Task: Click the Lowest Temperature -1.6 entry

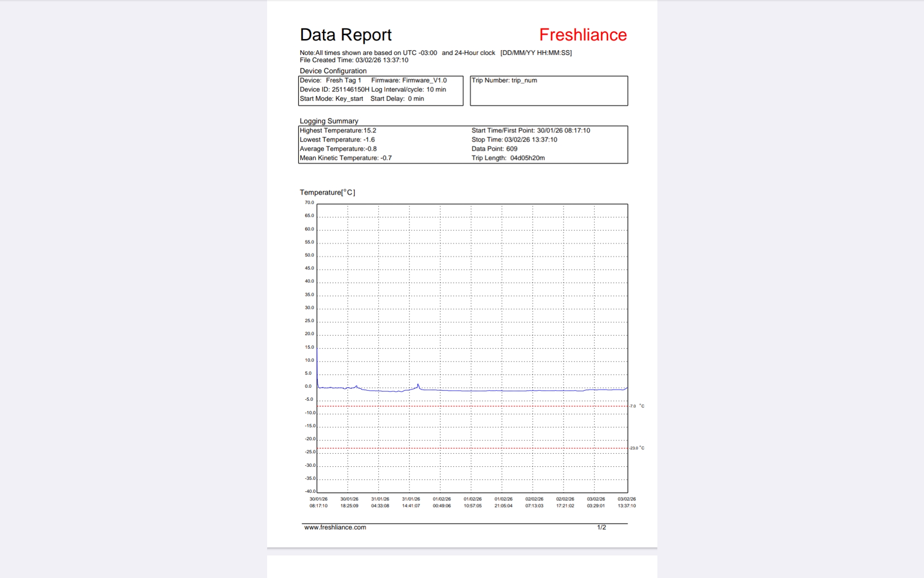Action: [337, 140]
